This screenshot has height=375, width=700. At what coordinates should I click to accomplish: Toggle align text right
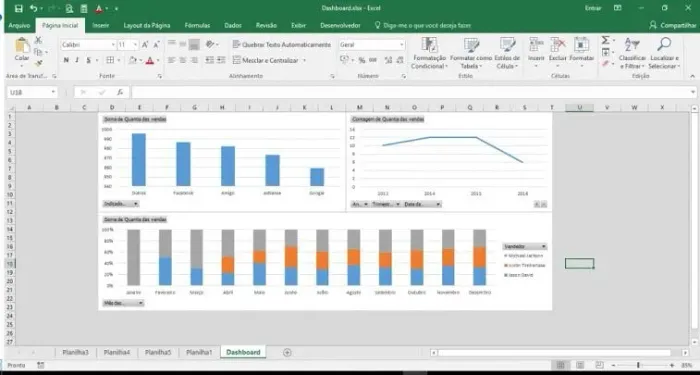tap(194, 60)
